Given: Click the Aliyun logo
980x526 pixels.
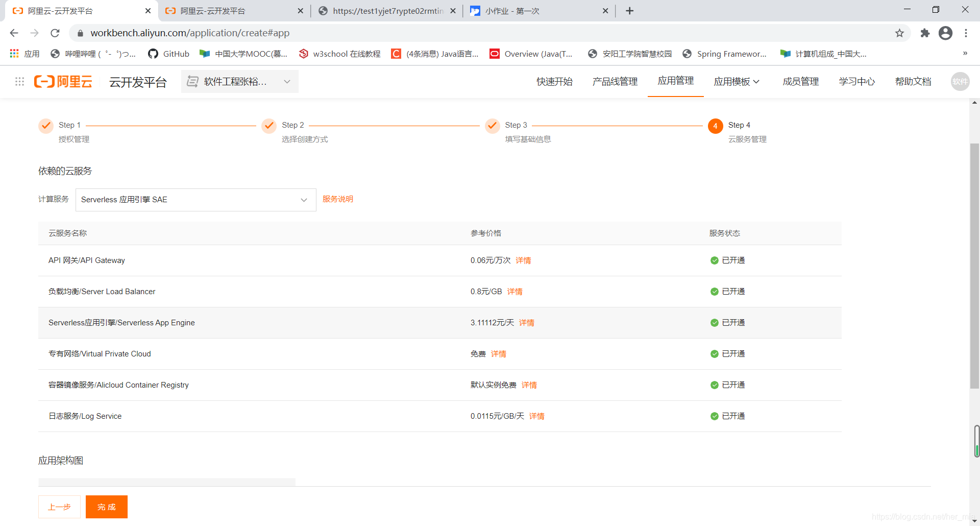Looking at the screenshot, I should 63,82.
